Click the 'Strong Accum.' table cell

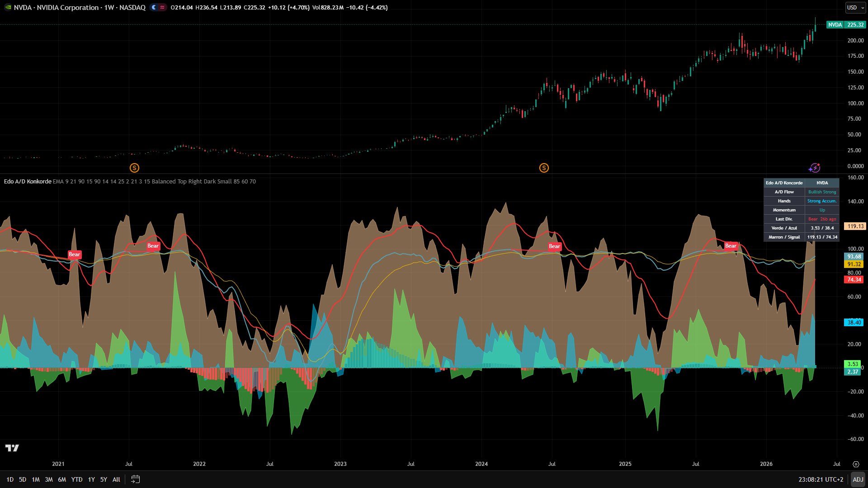pos(822,201)
